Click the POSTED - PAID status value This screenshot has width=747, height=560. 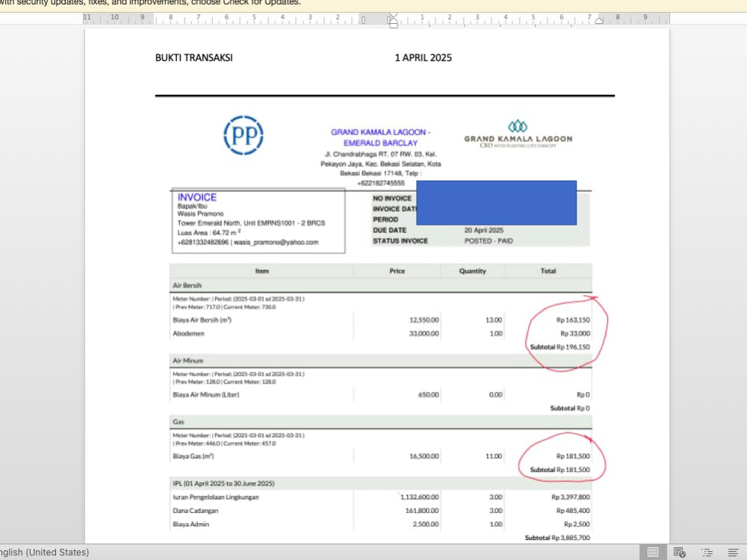click(489, 241)
